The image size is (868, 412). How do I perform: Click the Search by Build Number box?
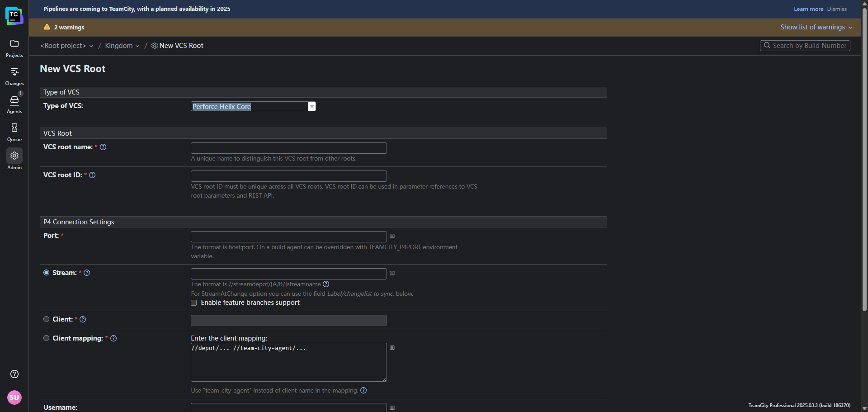[x=805, y=46]
